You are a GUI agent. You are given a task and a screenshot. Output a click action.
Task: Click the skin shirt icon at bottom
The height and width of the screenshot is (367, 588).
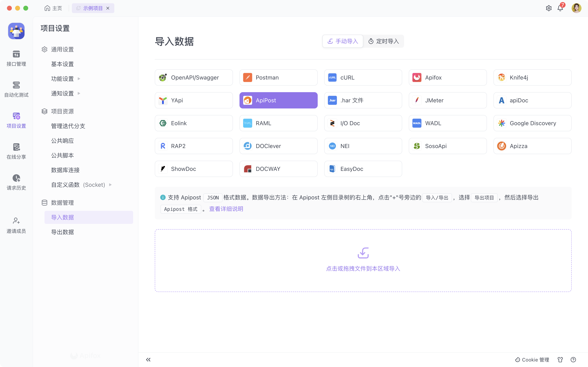pyautogui.click(x=560, y=359)
